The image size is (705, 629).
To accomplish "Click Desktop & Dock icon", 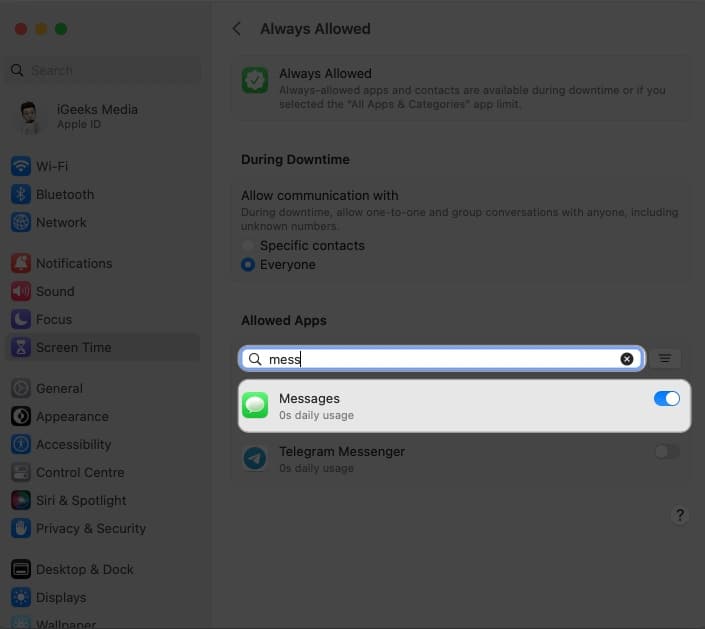I will coord(21,569).
